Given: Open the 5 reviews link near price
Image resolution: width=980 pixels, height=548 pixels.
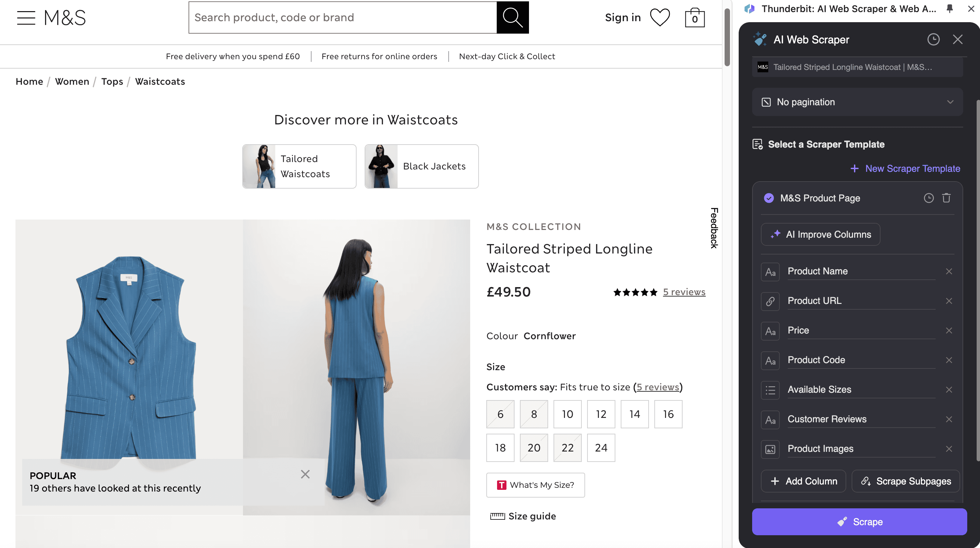Looking at the screenshot, I should tap(684, 292).
